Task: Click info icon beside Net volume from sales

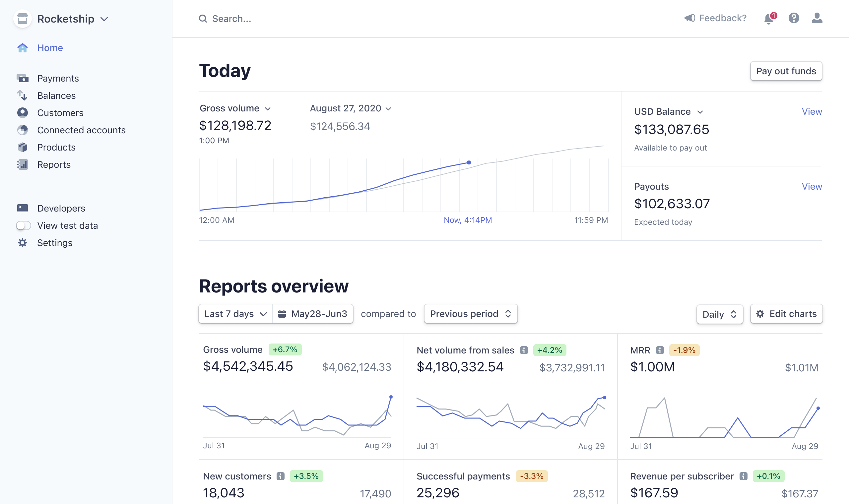Action: 524,350
